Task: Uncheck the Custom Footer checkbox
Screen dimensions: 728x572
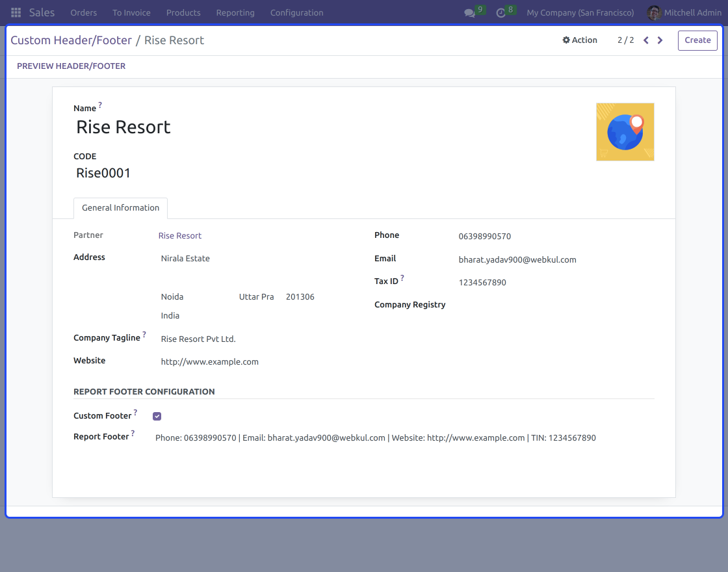Action: [157, 416]
